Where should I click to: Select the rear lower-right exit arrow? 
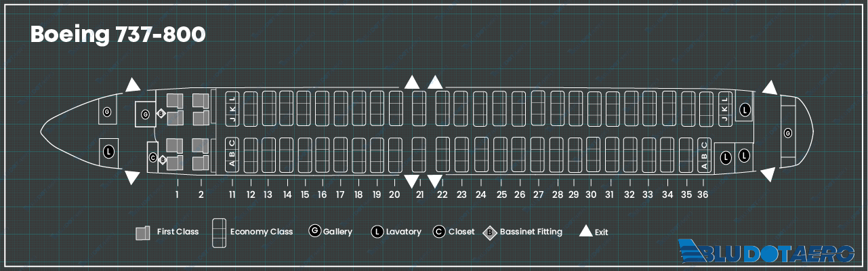767,175
